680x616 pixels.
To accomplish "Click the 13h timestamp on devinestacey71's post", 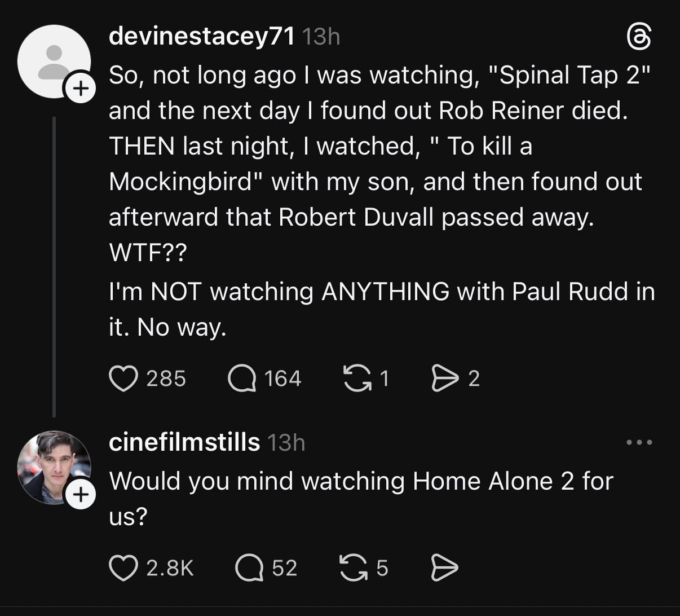I will tap(321, 37).
